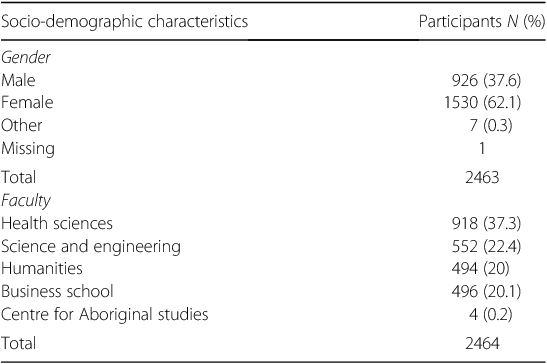Image resolution: width=547 pixels, height=364 pixels.
Task: Click the value 7 (0.3)
Action: pos(491,125)
